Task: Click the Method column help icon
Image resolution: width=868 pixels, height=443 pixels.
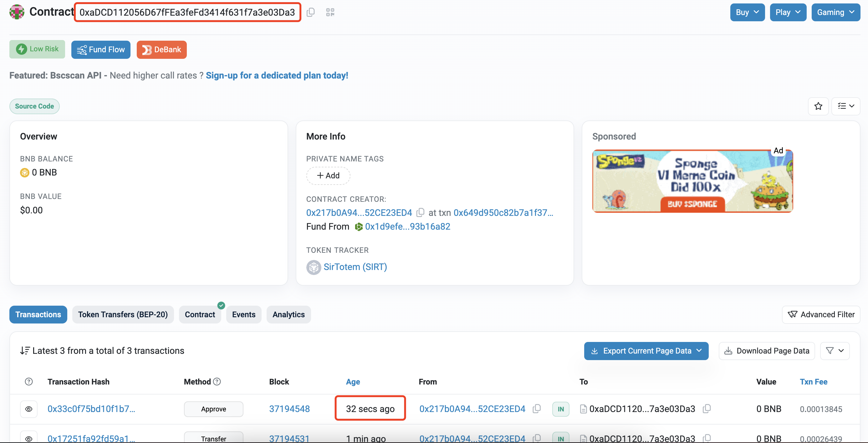Action: coord(217,381)
